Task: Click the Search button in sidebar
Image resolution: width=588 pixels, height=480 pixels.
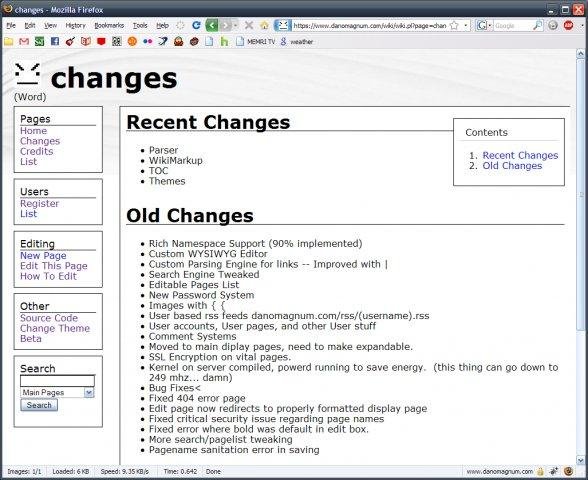Action: (39, 405)
